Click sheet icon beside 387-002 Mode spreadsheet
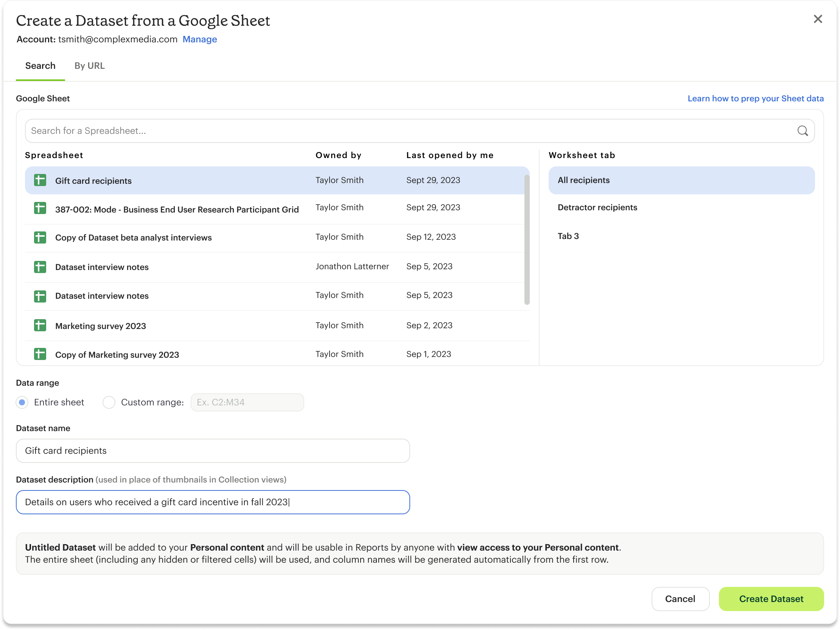 (x=40, y=208)
